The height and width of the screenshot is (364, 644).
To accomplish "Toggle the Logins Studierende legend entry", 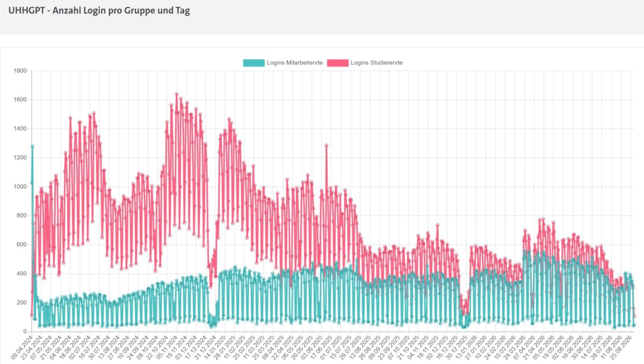I will point(365,63).
